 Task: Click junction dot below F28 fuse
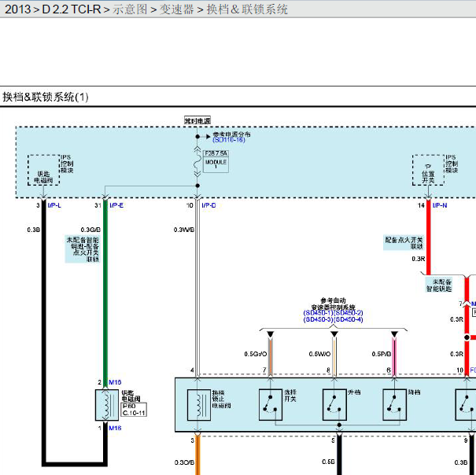[x=197, y=186]
